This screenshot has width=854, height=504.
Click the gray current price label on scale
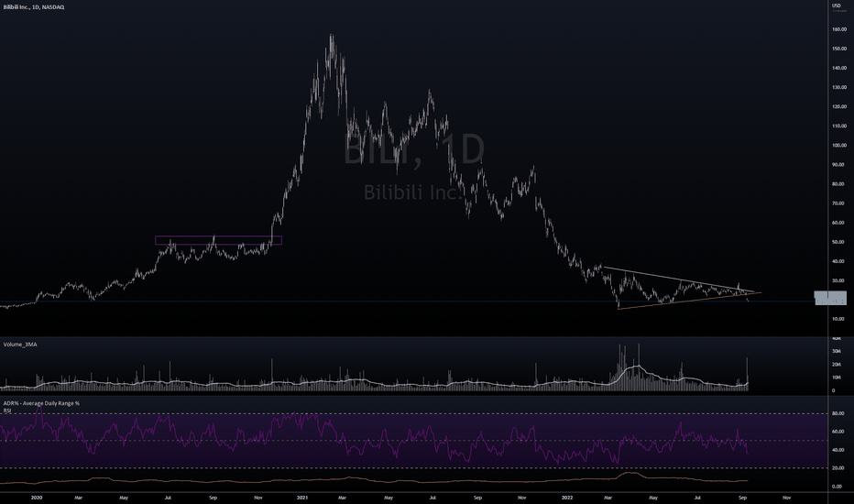tap(830, 298)
